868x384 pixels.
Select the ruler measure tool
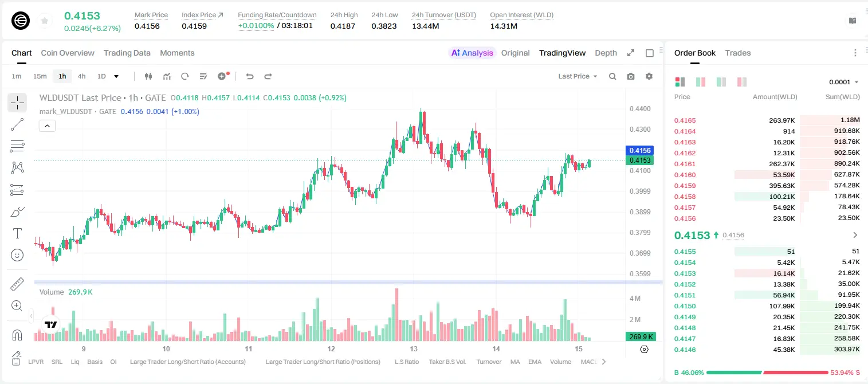(17, 284)
